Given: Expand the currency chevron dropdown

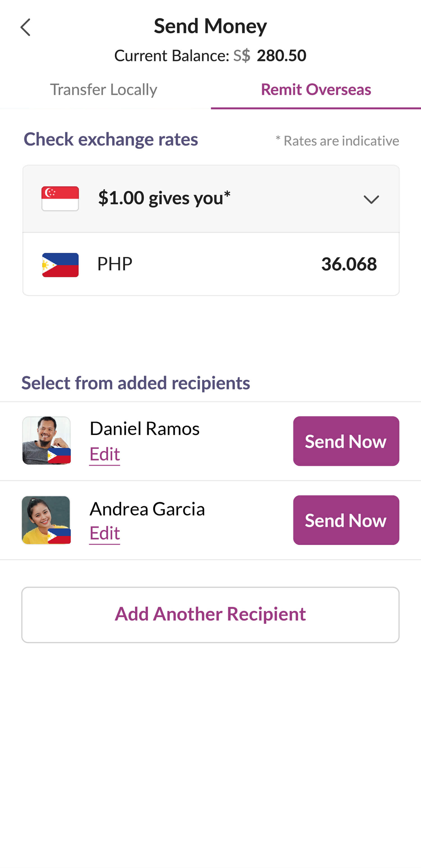Looking at the screenshot, I should [371, 199].
